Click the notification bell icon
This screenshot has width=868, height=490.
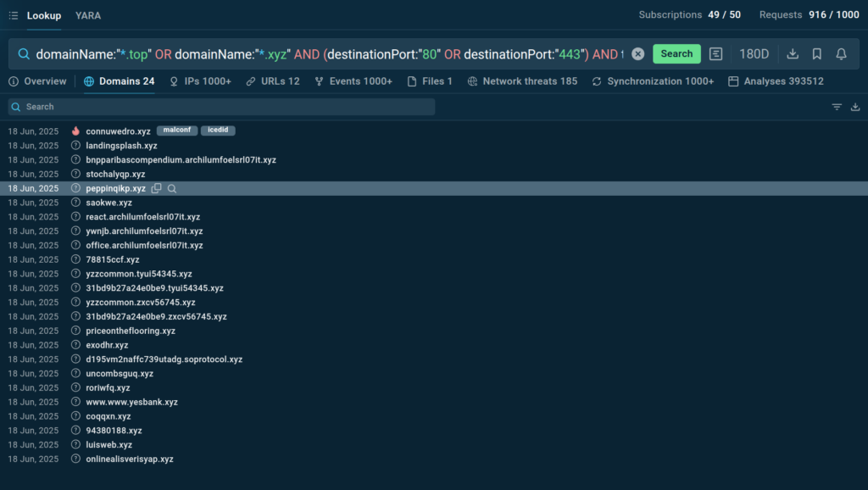tap(841, 54)
